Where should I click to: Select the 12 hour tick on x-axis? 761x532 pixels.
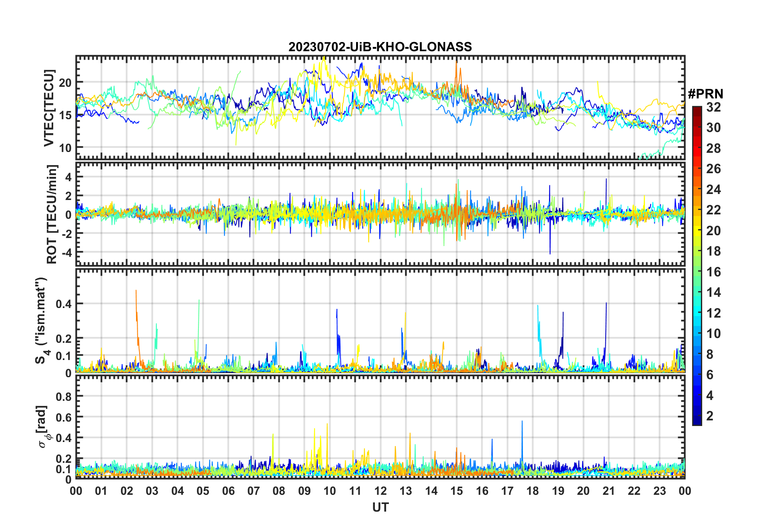point(380,491)
